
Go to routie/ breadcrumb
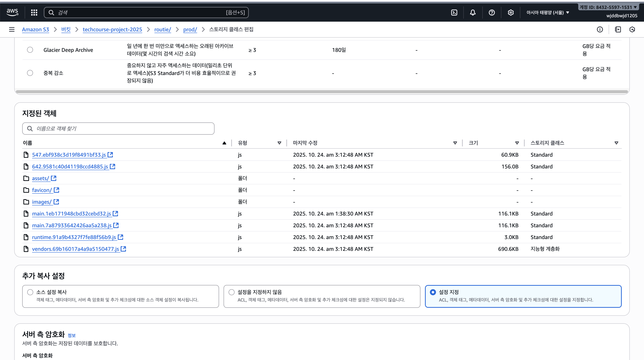coord(162,29)
